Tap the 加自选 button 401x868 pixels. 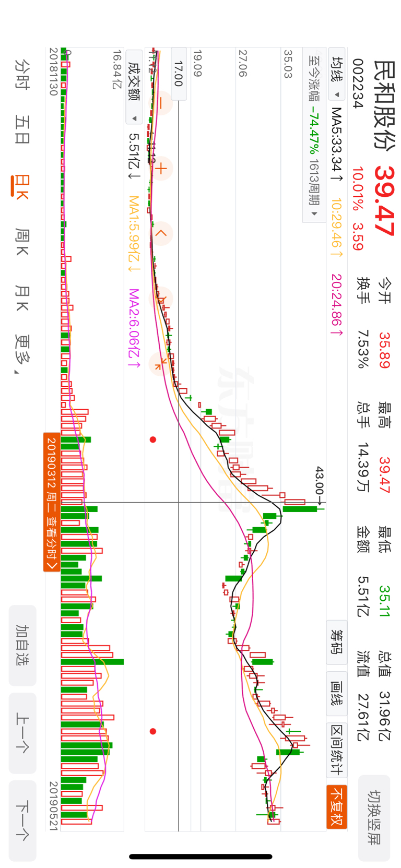22,645
